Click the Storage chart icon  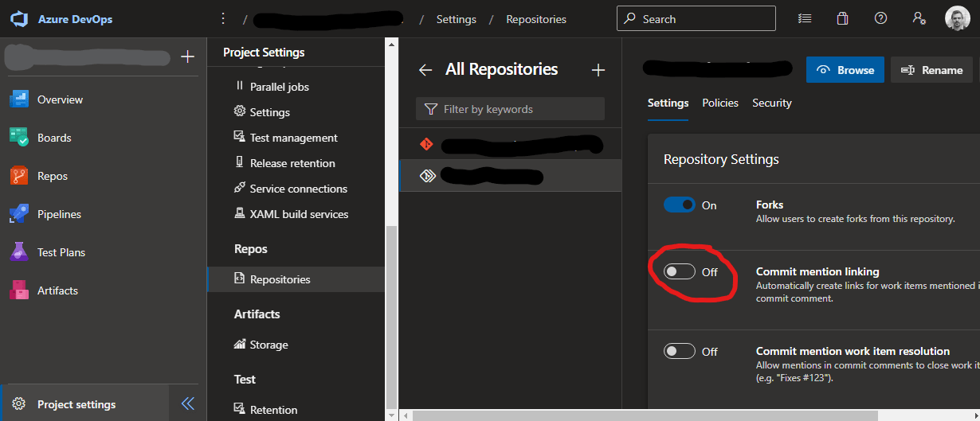point(239,344)
